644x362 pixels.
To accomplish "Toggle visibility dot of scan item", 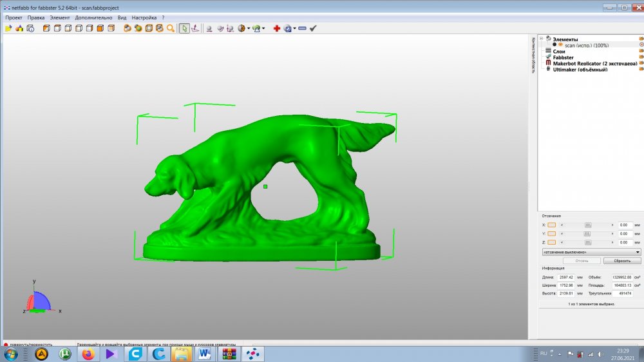I will (x=554, y=45).
